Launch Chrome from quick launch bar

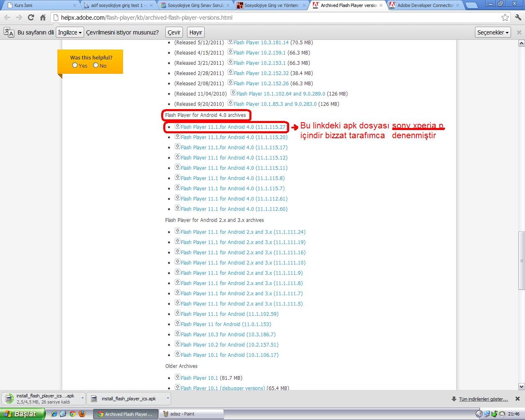click(73, 414)
